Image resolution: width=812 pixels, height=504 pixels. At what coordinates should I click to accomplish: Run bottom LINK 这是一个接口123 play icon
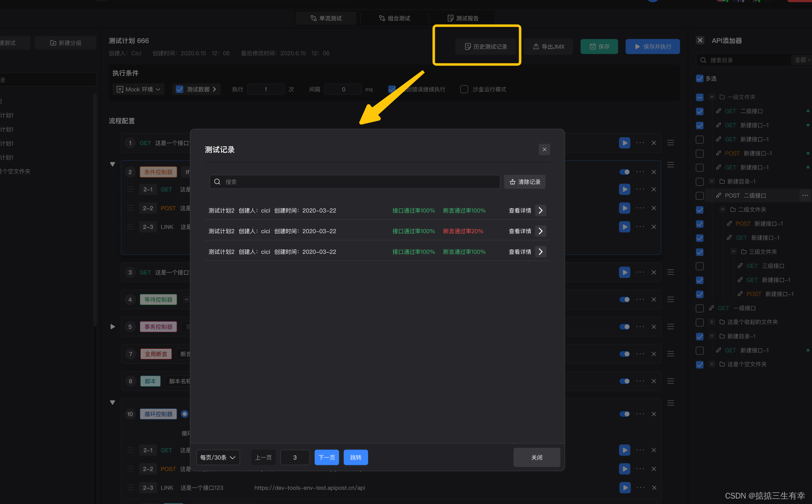click(625, 487)
